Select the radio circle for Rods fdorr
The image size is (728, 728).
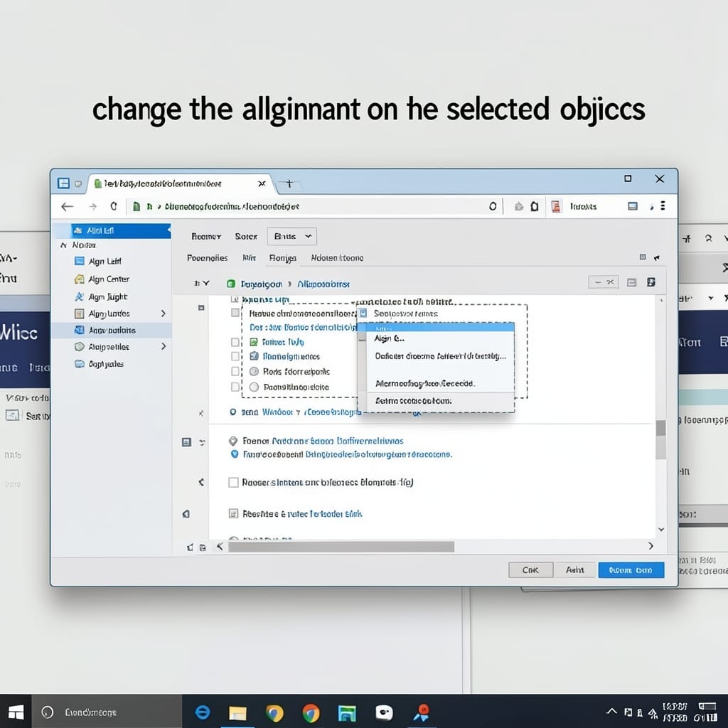pos(254,371)
